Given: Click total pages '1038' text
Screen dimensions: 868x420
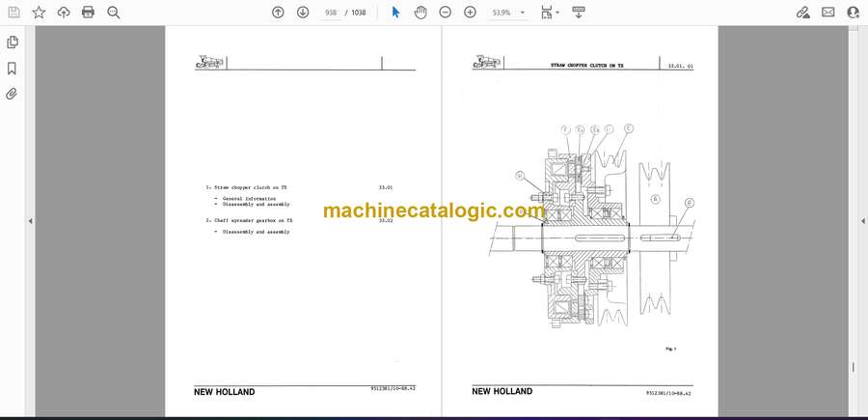Looking at the screenshot, I should click(359, 13).
